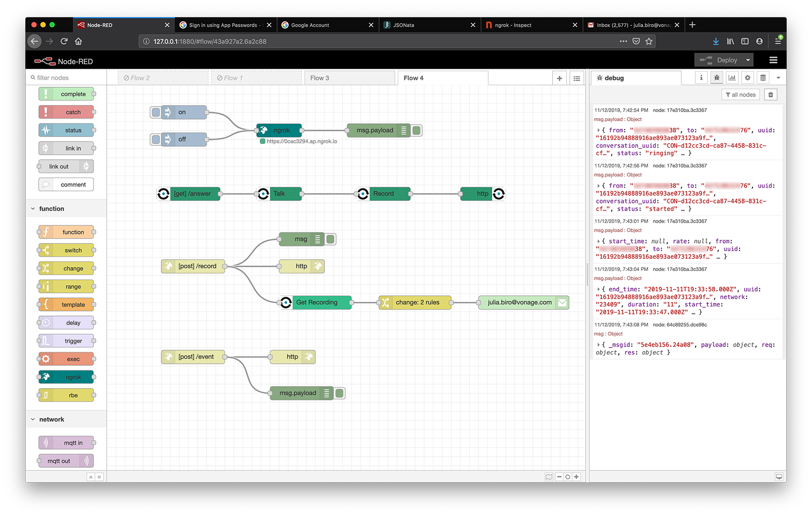Click the Deploy button

tap(719, 60)
